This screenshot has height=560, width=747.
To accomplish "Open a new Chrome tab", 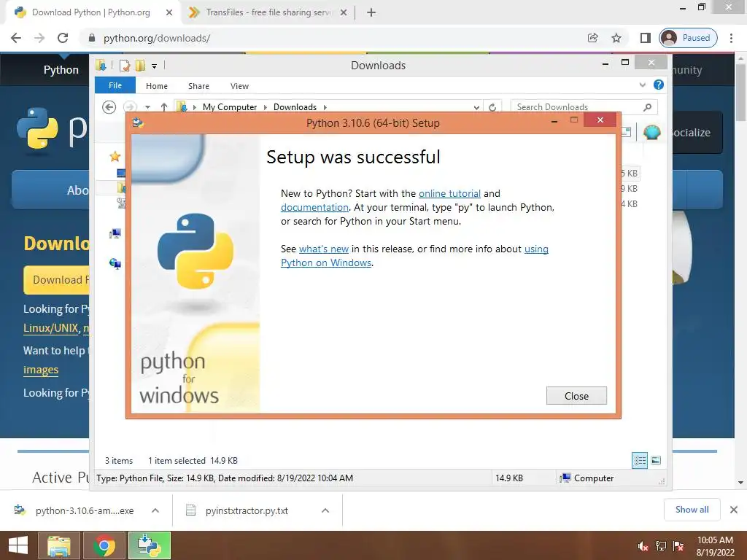I will 371,12.
